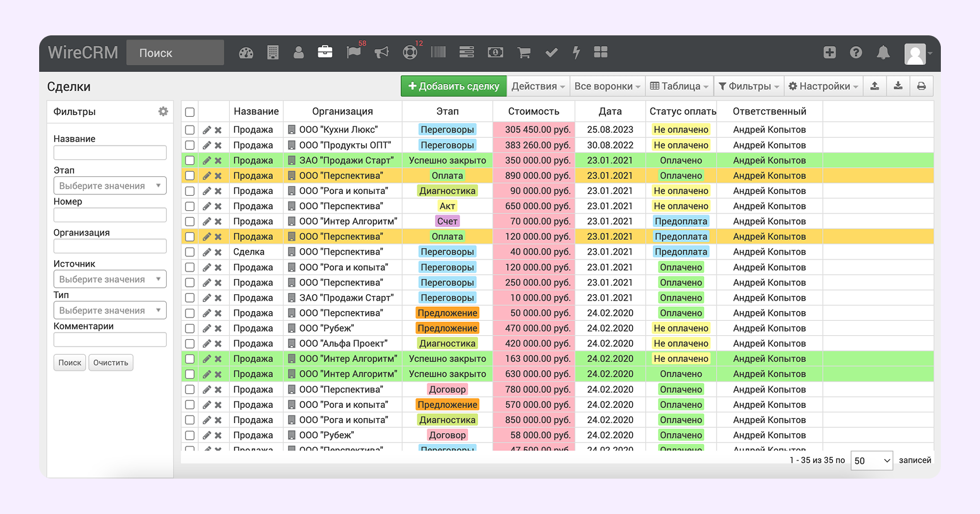
Task: Sort by Стоимость column header
Action: 534,111
